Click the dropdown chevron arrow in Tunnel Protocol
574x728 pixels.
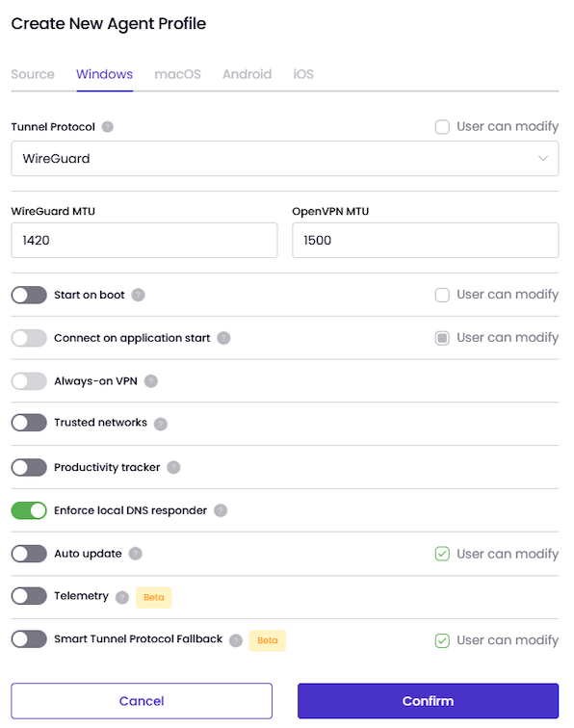543,158
